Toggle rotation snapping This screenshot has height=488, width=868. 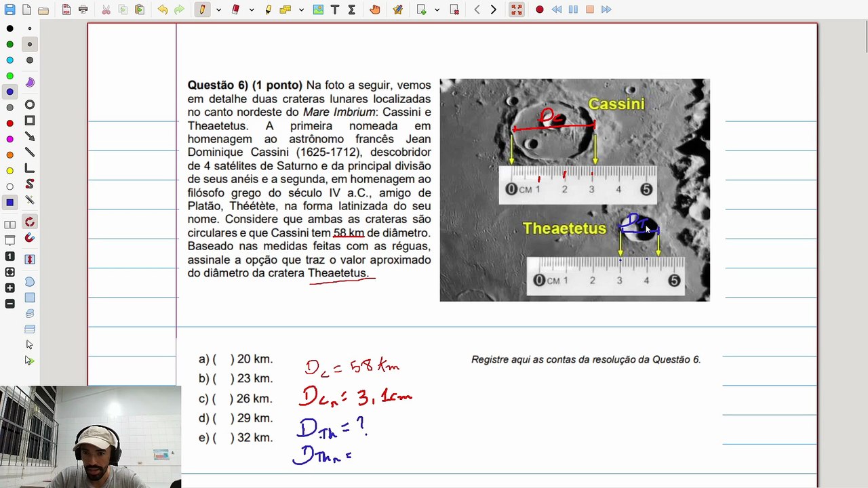30,222
